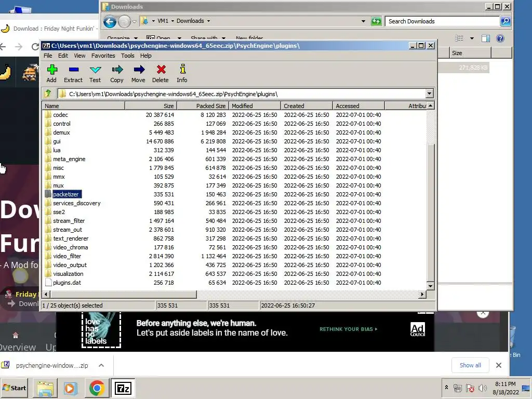This screenshot has height=399, width=532.
Task: Click Show all downloads button
Action: click(470, 365)
